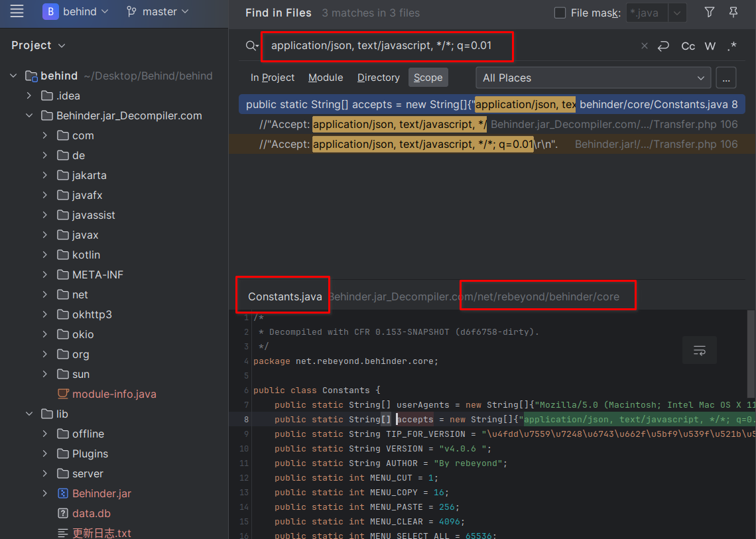Open the file mask dropdown arrow

[x=677, y=13]
